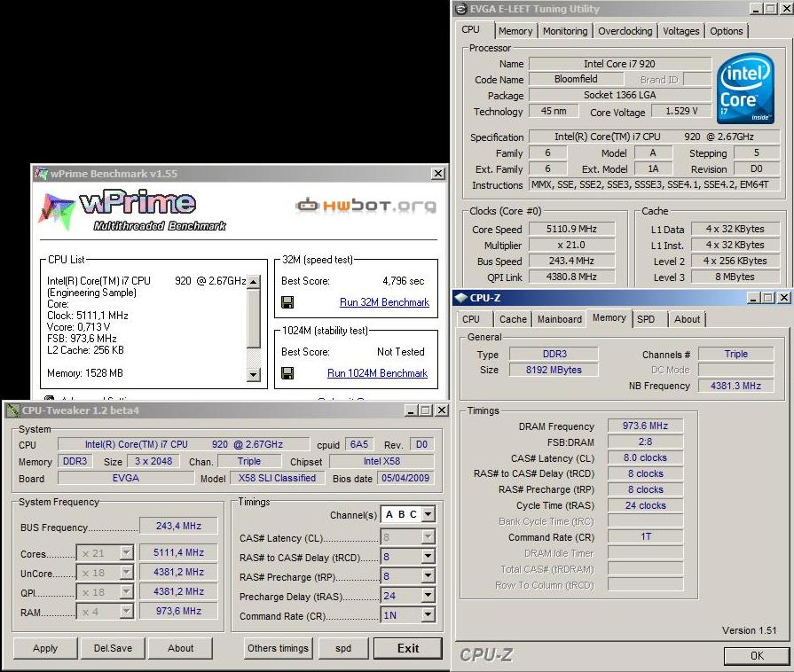Click CPU-Tweaker title bar icon
Screen dimensions: 794x672
[12, 410]
